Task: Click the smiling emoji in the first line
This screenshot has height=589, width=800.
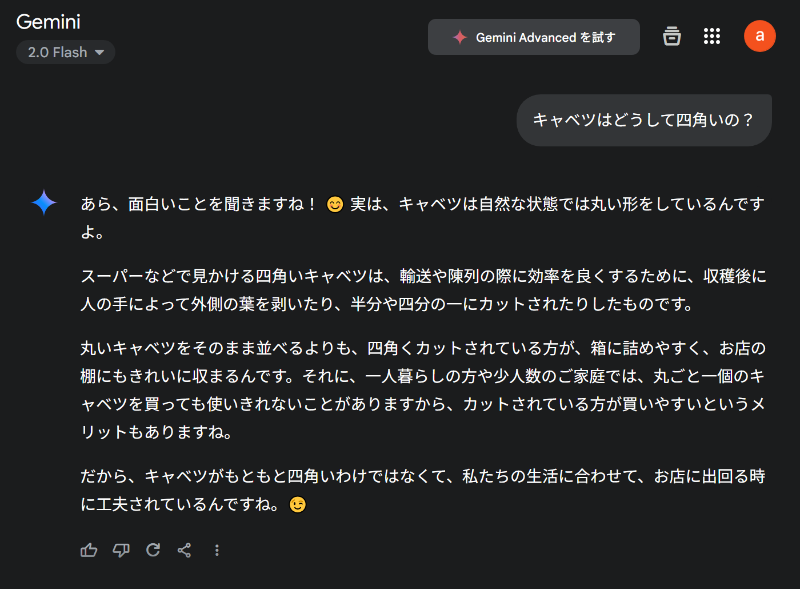Action: [x=335, y=205]
